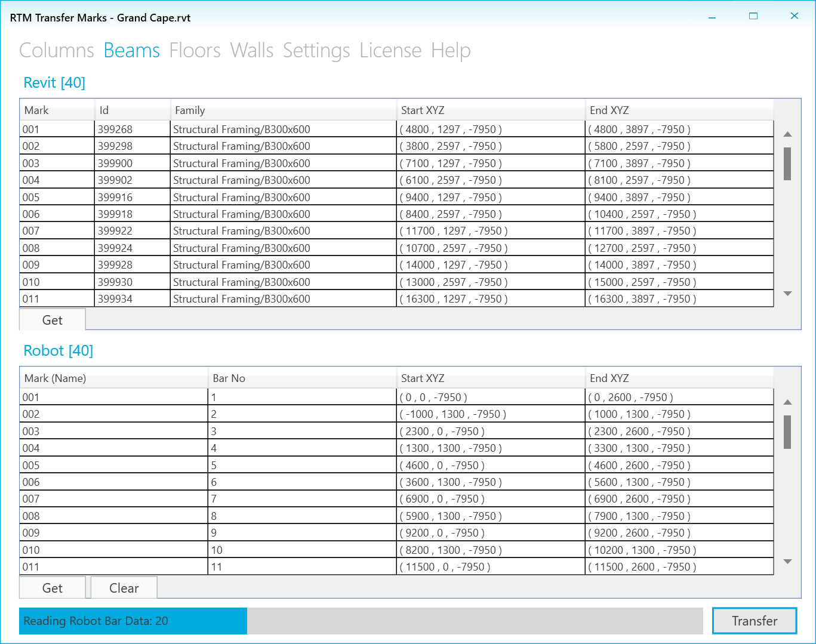816x644 pixels.
Task: Click End XYZ header in Revit table
Action: pyautogui.click(x=679, y=110)
